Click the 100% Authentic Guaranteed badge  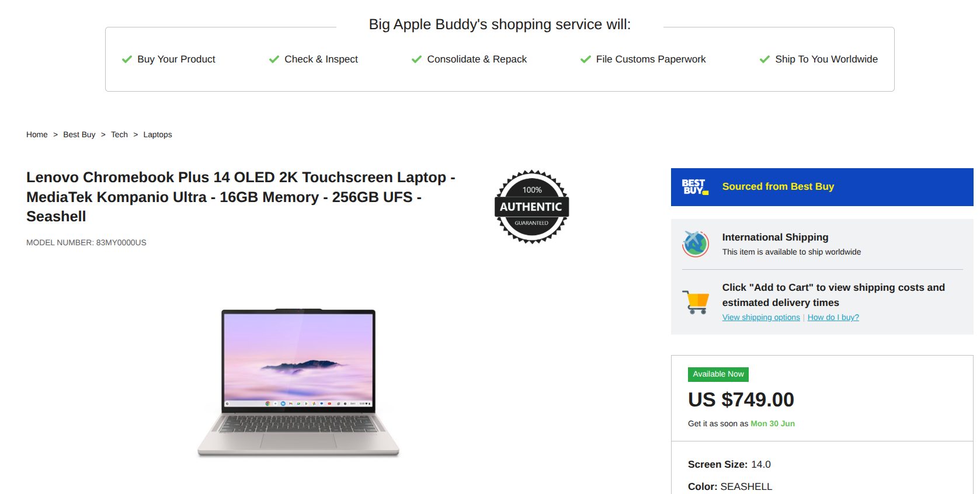click(x=531, y=207)
